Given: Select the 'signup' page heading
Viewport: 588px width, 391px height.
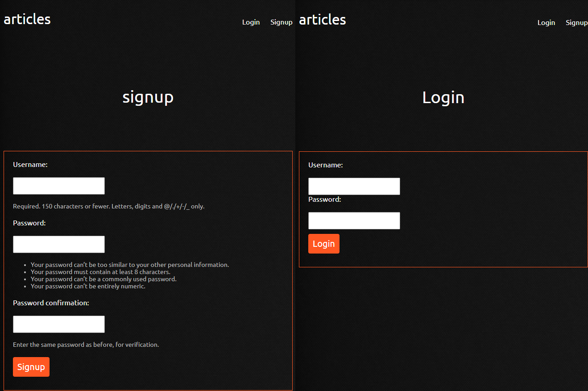Looking at the screenshot, I should coord(148,97).
